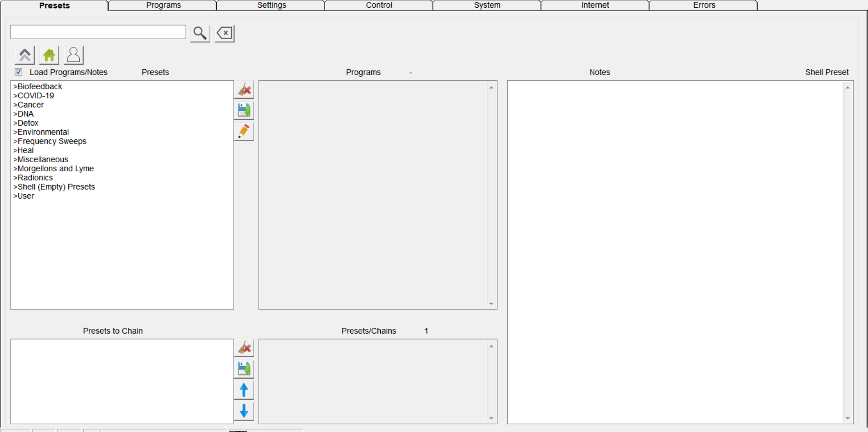Save preset with upper floppy disk icon
Screen dimensions: 868x432
244,110
